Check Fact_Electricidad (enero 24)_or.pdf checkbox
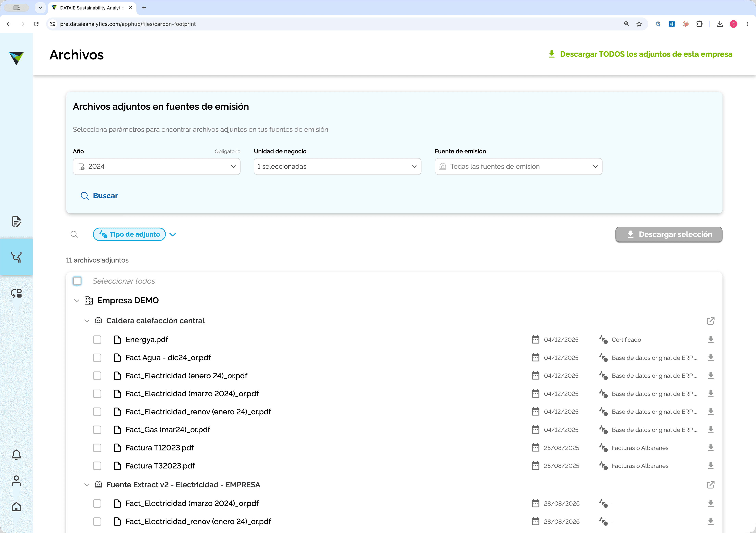This screenshot has height=533, width=756. point(97,376)
